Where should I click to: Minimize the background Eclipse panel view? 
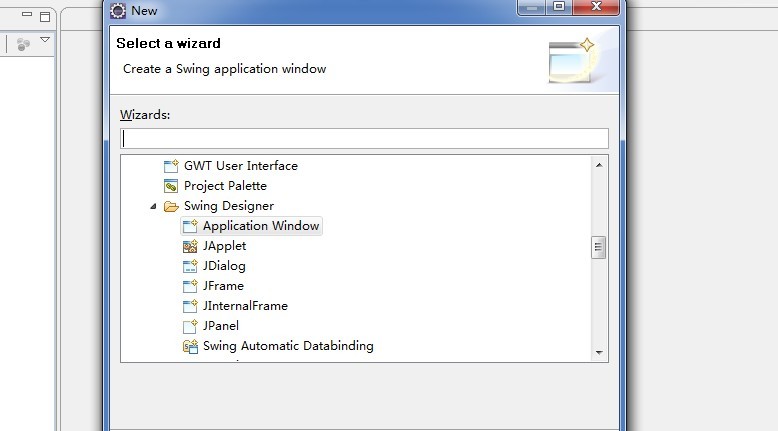27,15
